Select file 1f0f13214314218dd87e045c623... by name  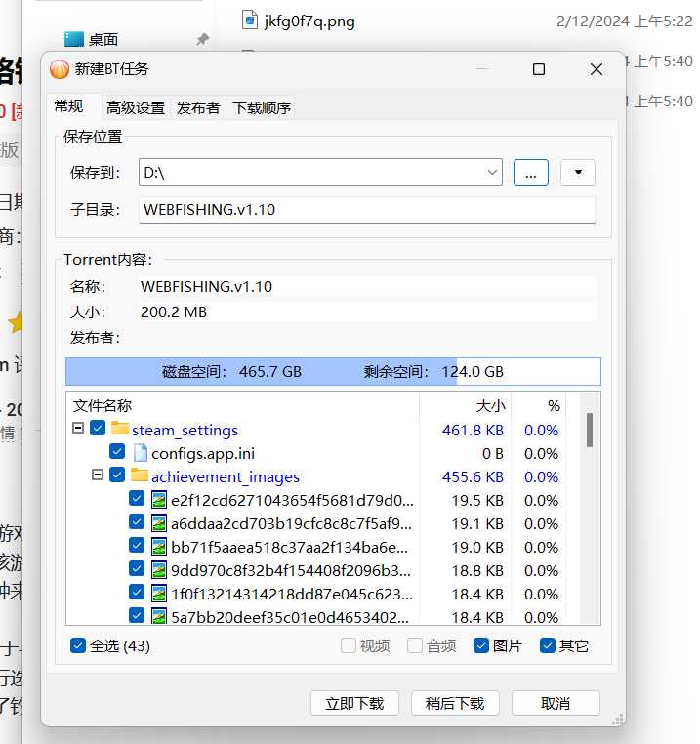coord(292,594)
